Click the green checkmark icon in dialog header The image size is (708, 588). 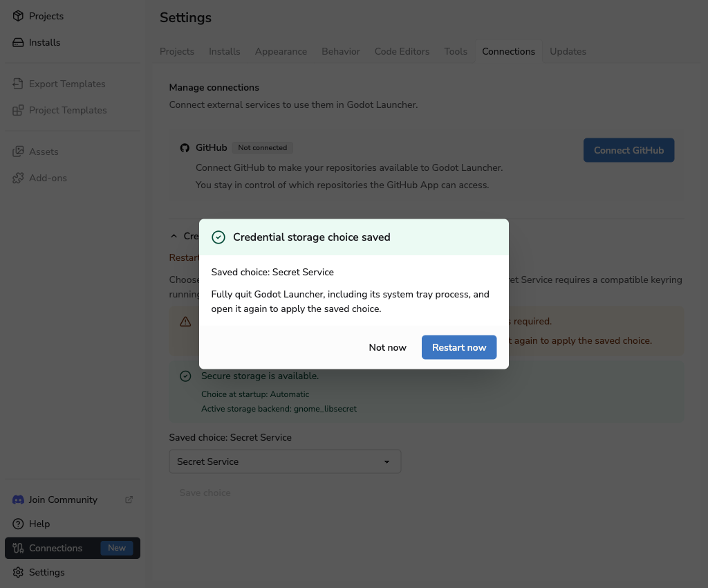(x=218, y=237)
